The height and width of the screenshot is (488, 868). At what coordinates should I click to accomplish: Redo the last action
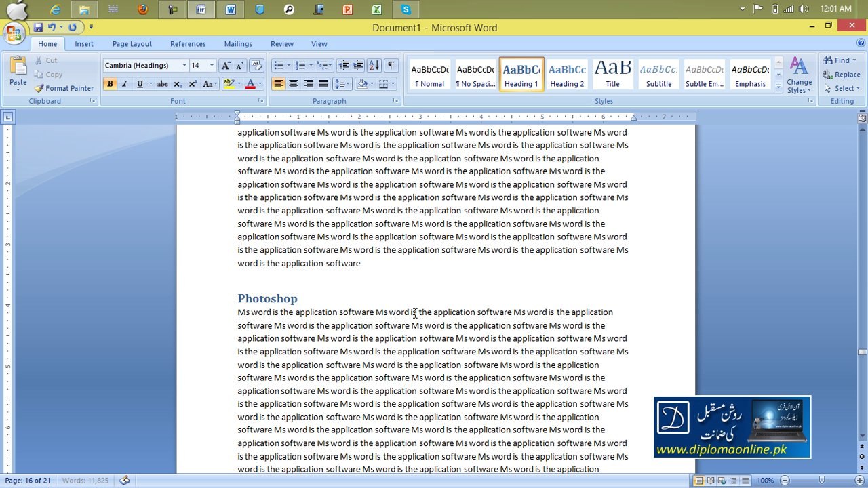[x=73, y=28]
